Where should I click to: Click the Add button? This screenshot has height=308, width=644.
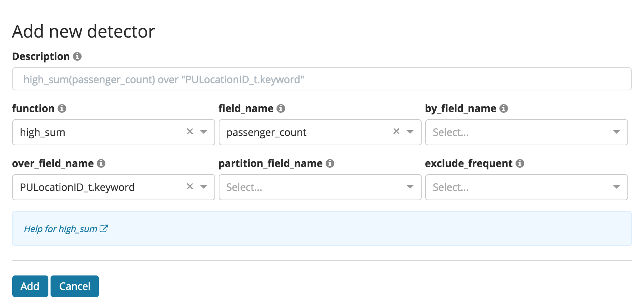(30, 286)
